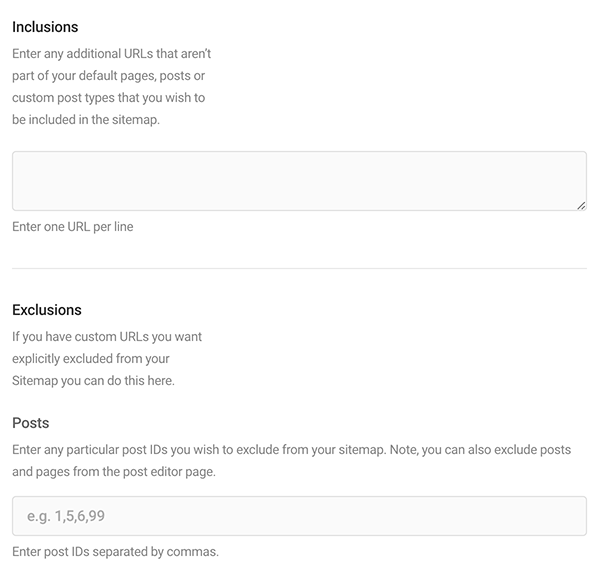Click the Posts subheading
The image size is (600, 567).
tap(31, 423)
